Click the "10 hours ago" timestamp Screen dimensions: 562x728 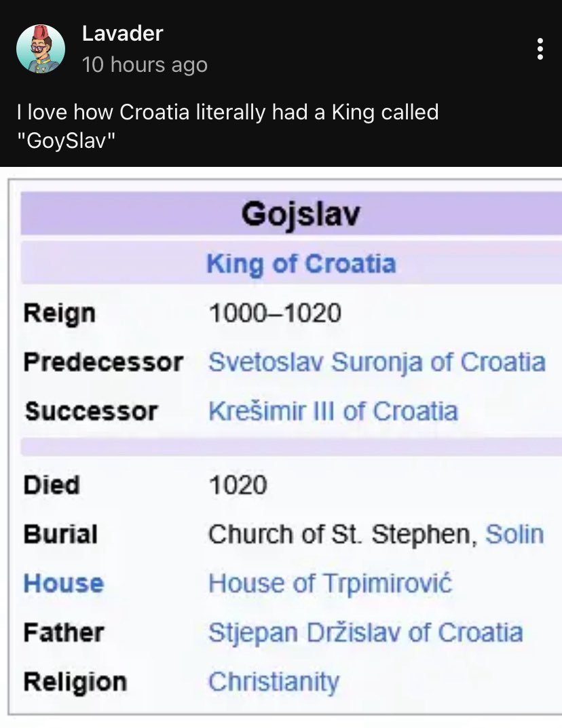(144, 65)
